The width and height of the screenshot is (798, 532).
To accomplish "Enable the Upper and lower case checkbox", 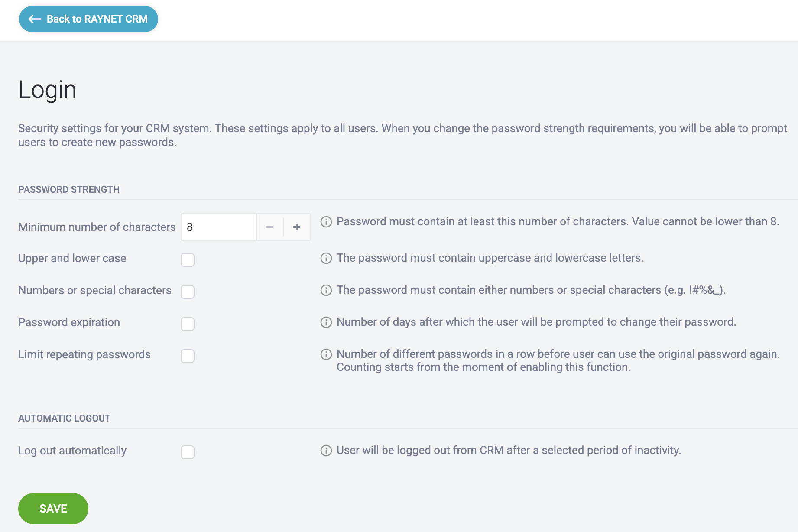I will pyautogui.click(x=188, y=260).
